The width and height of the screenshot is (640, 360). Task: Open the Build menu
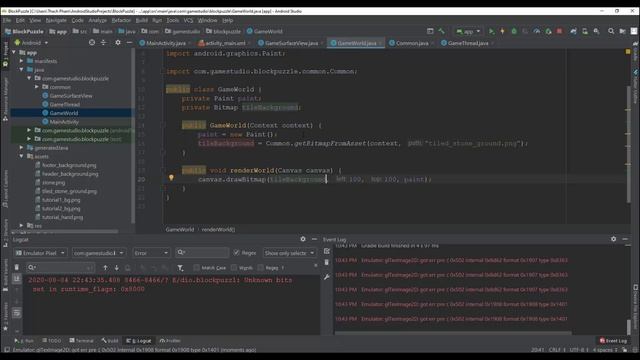click(x=142, y=20)
